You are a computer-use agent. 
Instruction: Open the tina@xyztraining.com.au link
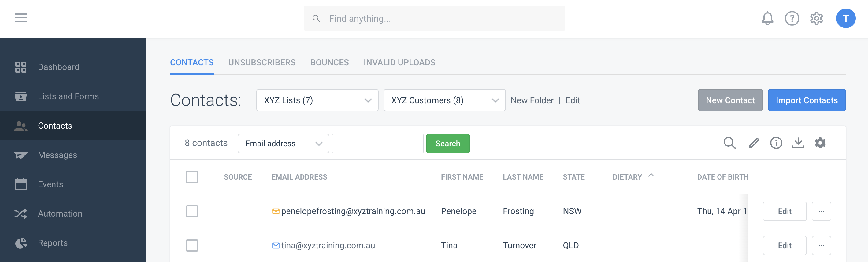(x=328, y=246)
